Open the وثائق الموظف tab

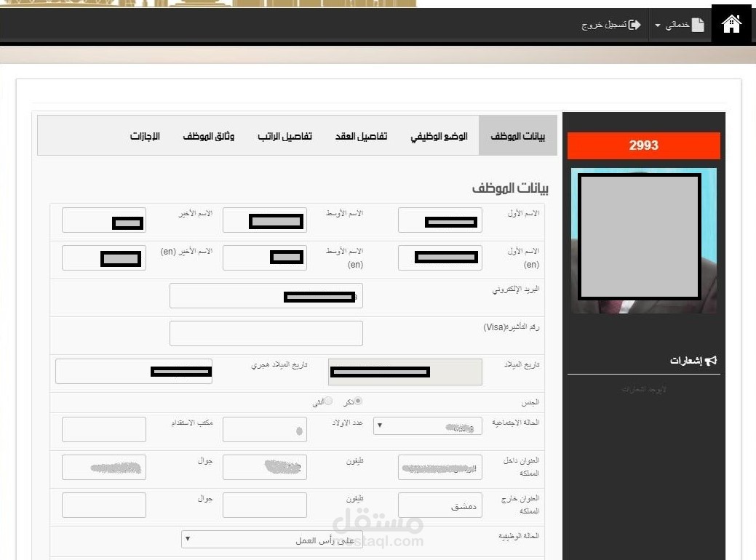(x=210, y=135)
